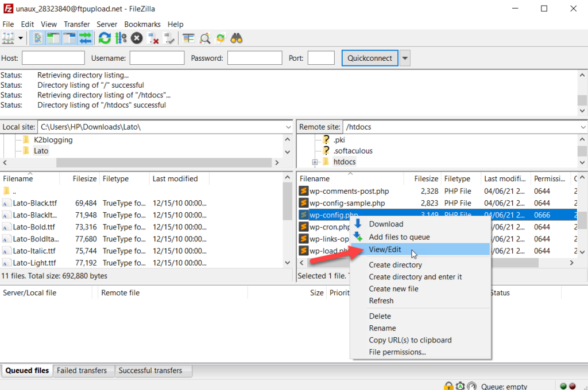Switch to the Successful transfers tab
This screenshot has width=588, height=390.
point(150,370)
